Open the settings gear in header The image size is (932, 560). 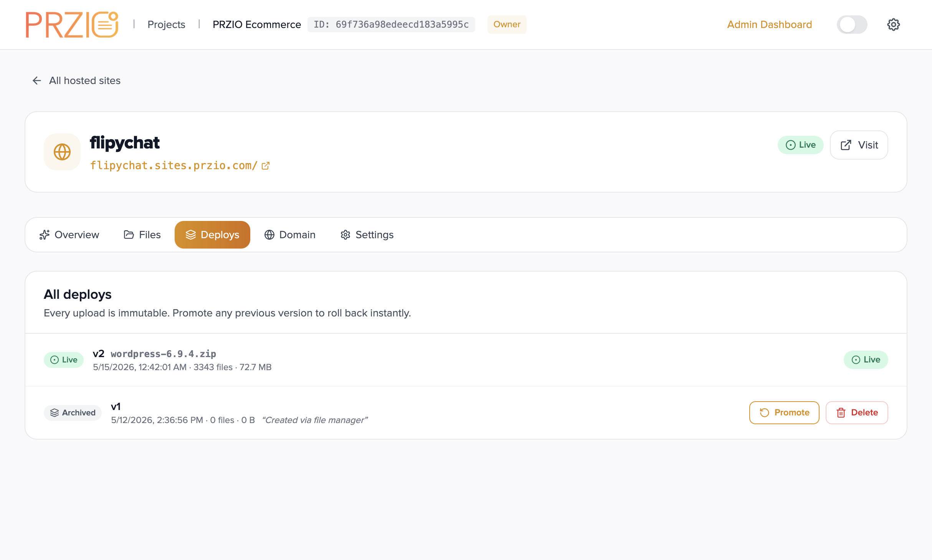893,25
